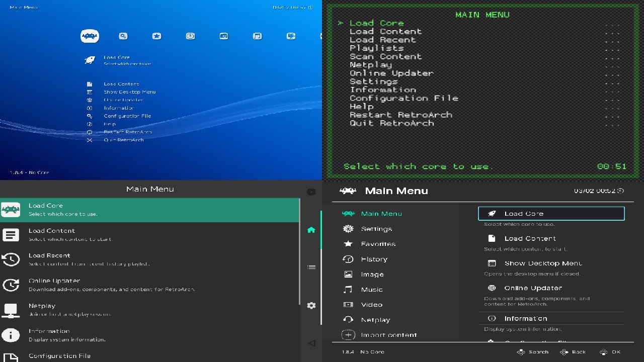Image resolution: width=644 pixels, height=362 pixels.
Task: Select Restart RetroArch in green RGUI menu
Action: pyautogui.click(x=401, y=115)
